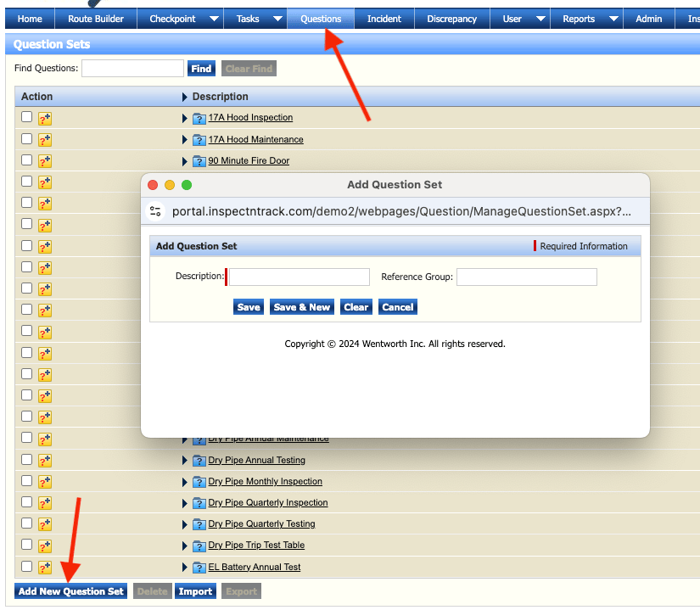
Task: Click the folder icon next to Dry Pipe Trip Test Table
Action: click(199, 546)
